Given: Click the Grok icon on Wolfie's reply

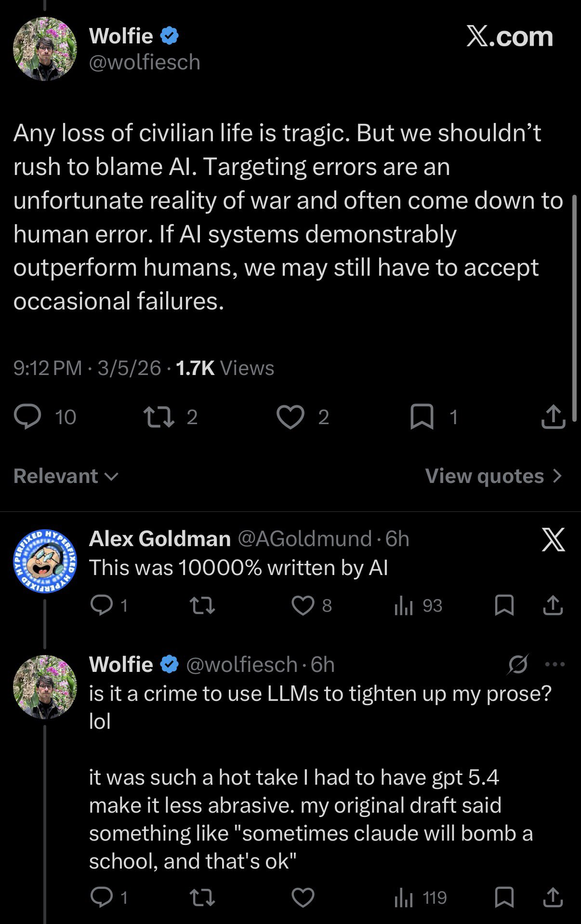Looking at the screenshot, I should click(518, 664).
